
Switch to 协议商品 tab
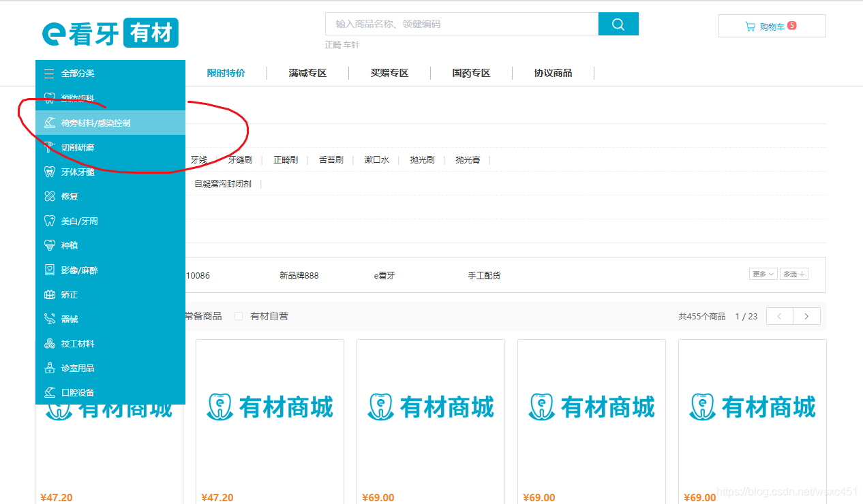553,73
